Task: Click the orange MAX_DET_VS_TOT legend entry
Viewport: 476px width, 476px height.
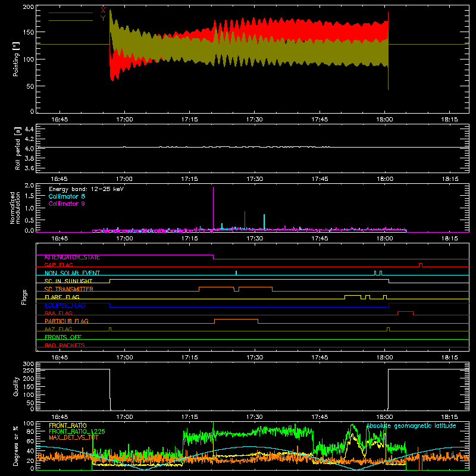Action: [x=74, y=437]
